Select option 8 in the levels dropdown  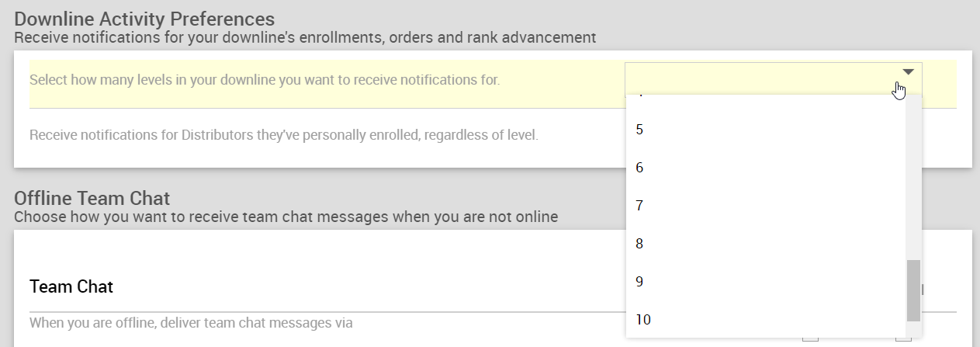coord(639,244)
